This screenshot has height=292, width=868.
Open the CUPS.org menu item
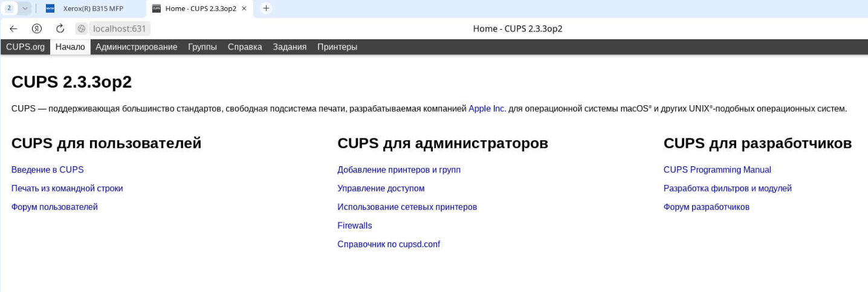pos(25,47)
